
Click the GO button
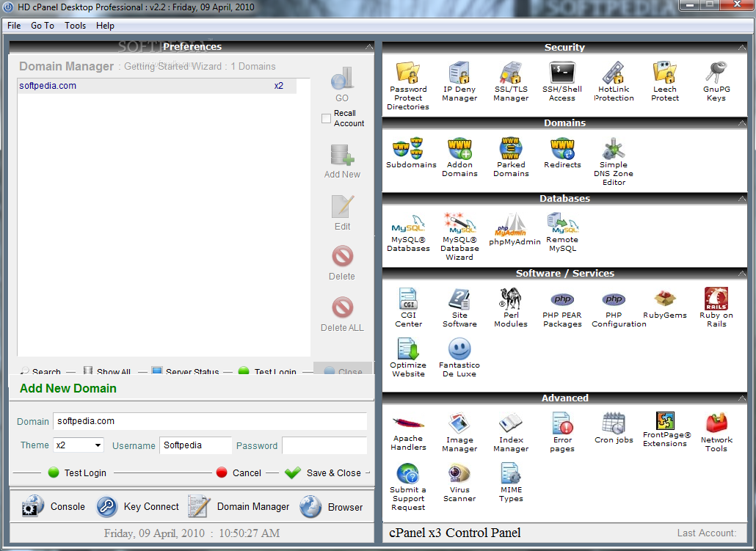[x=342, y=85]
